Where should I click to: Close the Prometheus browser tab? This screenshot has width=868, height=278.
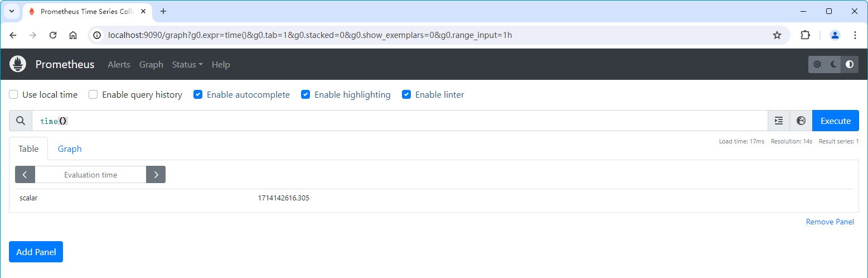coord(144,11)
